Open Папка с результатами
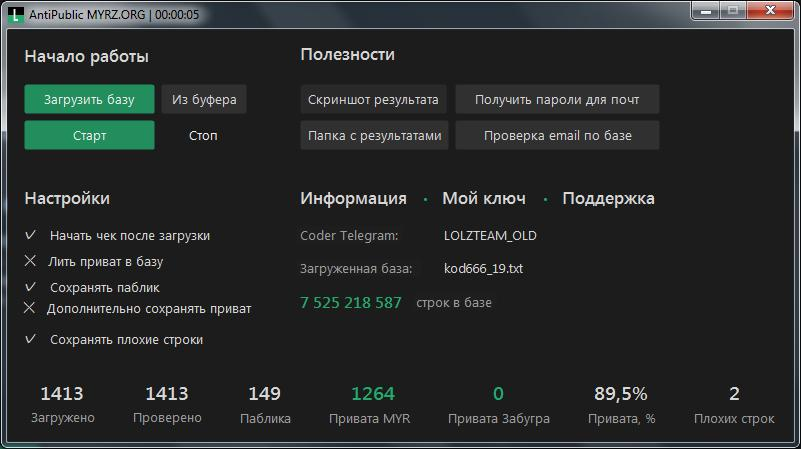The width and height of the screenshot is (801, 449). 374,135
